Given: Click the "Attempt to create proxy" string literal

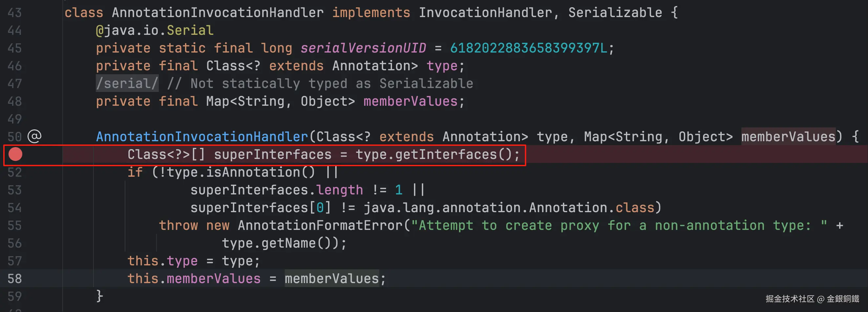Looking at the screenshot, I should 619,225.
